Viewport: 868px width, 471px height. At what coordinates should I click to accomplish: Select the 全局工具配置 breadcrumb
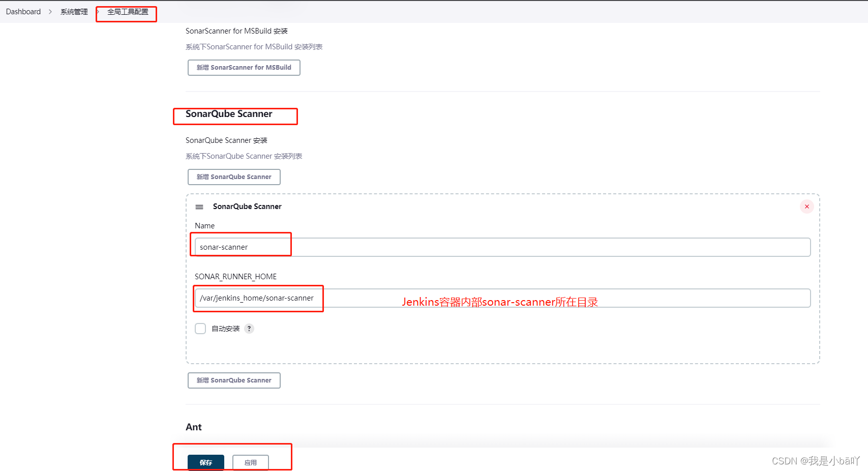128,12
